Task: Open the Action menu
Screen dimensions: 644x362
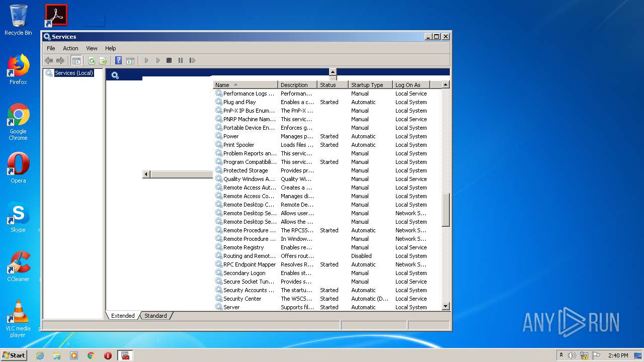Action: [70, 48]
